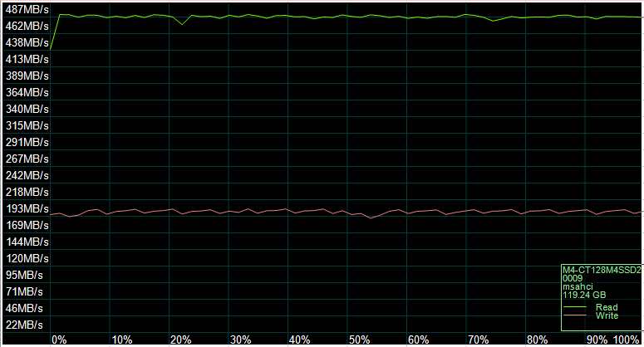
Task: Click the msahci driver label
Action: 578,286
